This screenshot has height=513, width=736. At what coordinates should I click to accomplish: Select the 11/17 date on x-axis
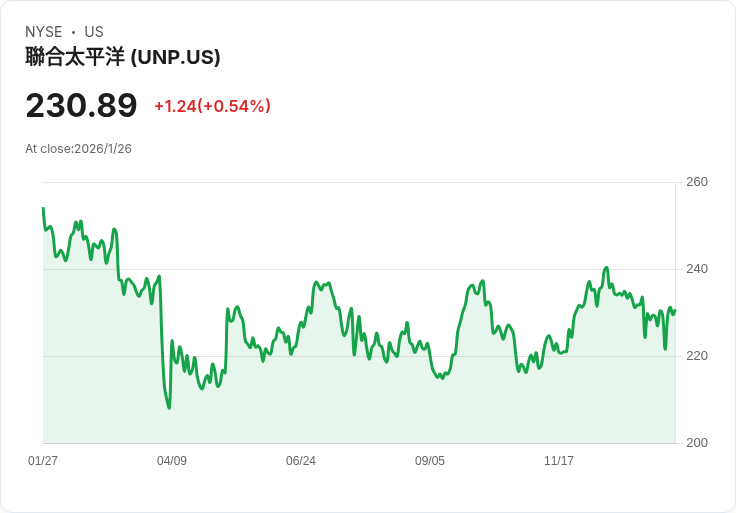tap(559, 461)
